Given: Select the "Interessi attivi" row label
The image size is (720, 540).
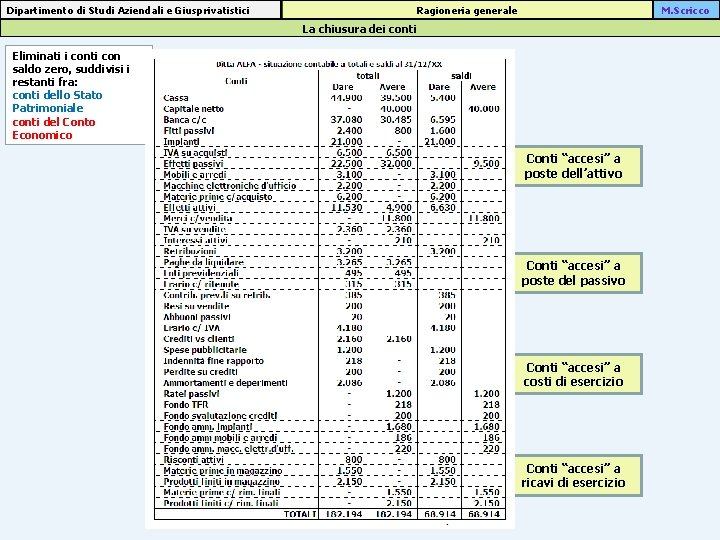Looking at the screenshot, I should click(196, 241).
